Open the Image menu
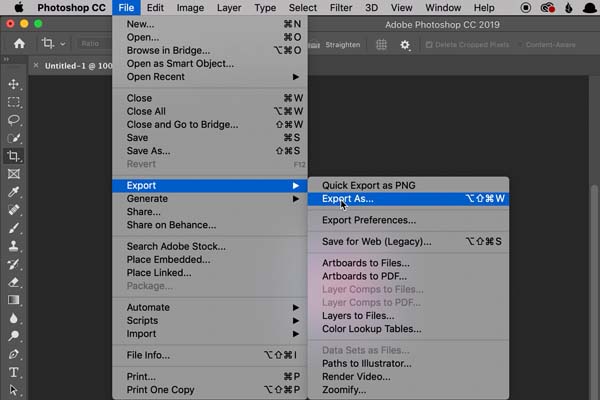Image resolution: width=600 pixels, height=400 pixels. pyautogui.click(x=190, y=8)
